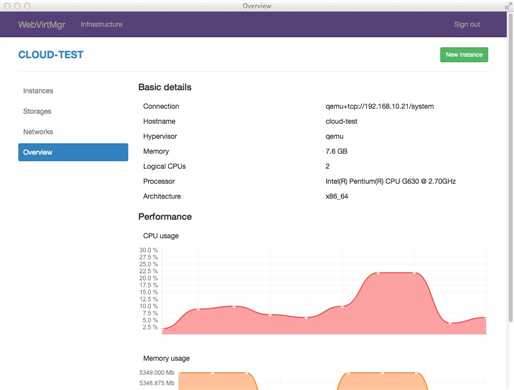Click the Basic details section heading
Image resolution: width=514 pixels, height=390 pixels.
click(x=165, y=87)
